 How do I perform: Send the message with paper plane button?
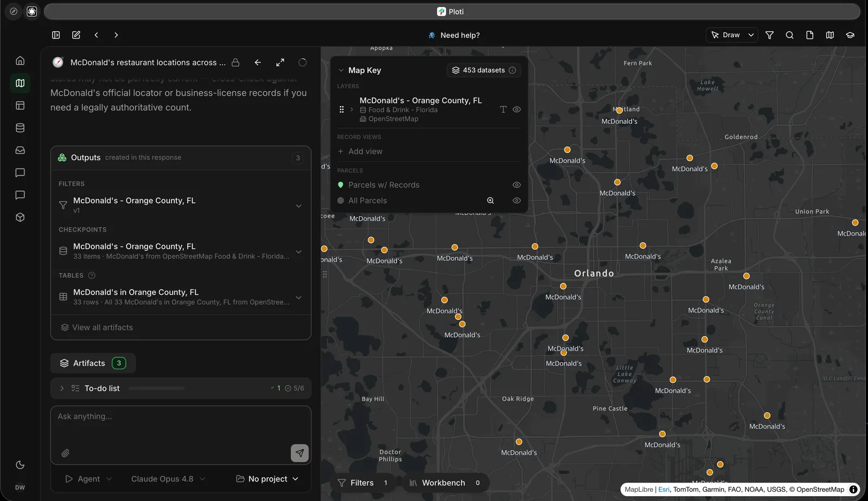[x=299, y=453]
